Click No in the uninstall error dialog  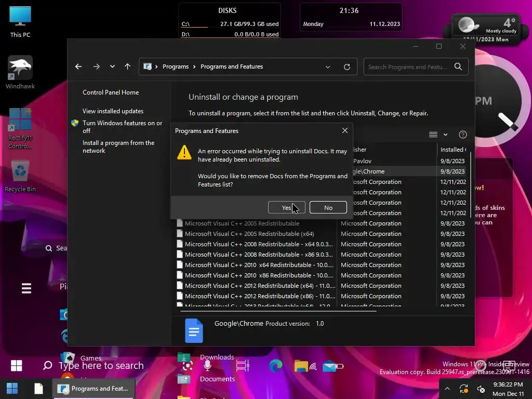point(328,207)
